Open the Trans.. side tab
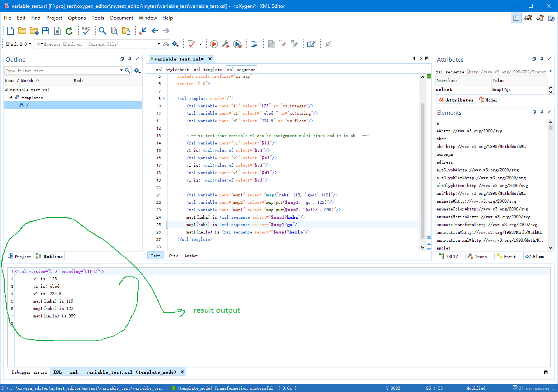The width and height of the screenshot is (558, 392). point(479,257)
